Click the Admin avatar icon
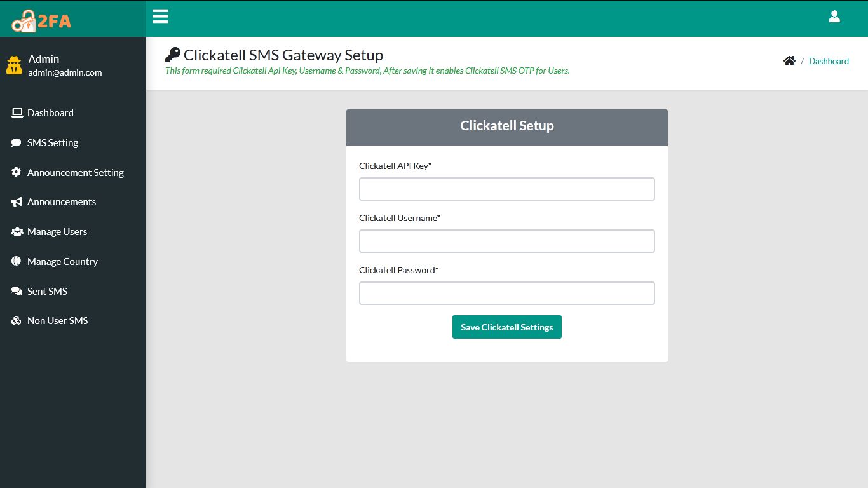This screenshot has height=488, width=868. pyautogui.click(x=14, y=65)
